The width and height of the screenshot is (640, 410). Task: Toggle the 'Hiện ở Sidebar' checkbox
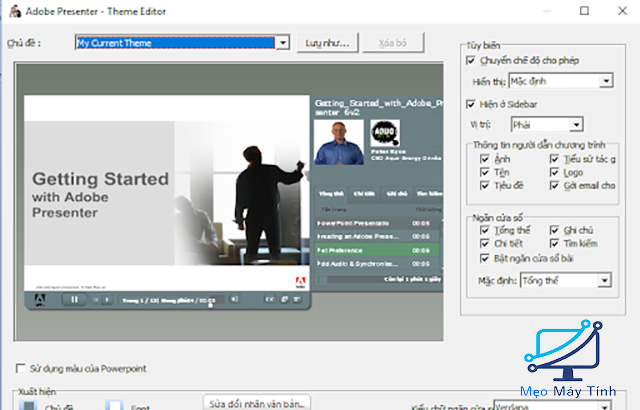point(471,104)
